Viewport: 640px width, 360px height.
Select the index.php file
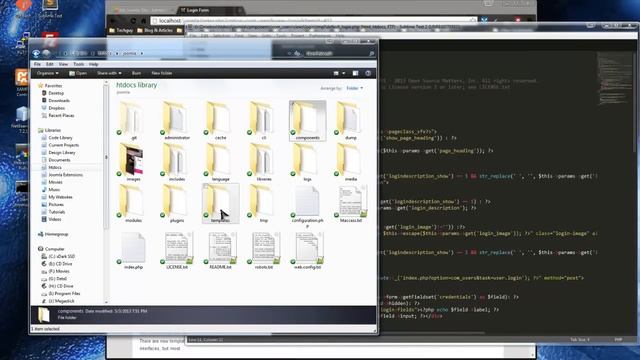click(x=132, y=251)
